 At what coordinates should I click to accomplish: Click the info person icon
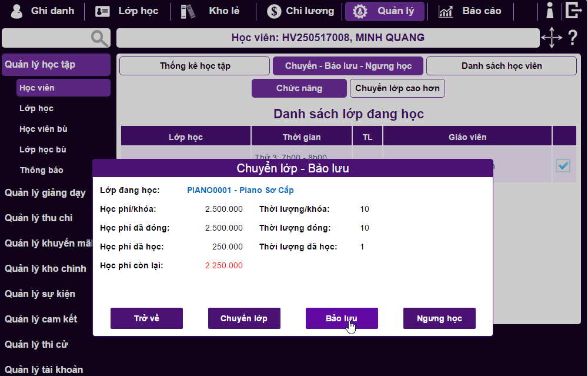tap(550, 11)
